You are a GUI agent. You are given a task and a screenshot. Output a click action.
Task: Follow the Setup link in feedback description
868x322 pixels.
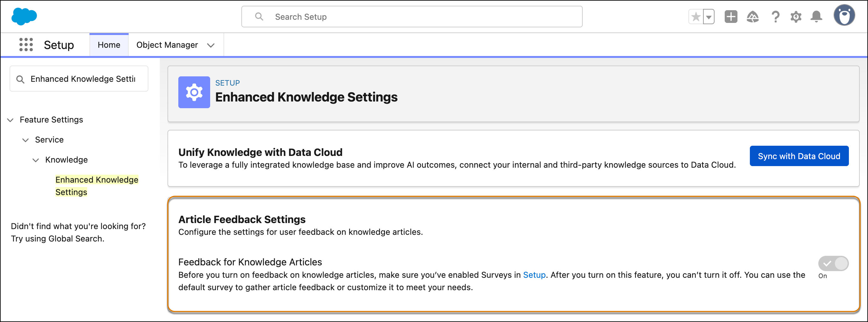tap(534, 275)
